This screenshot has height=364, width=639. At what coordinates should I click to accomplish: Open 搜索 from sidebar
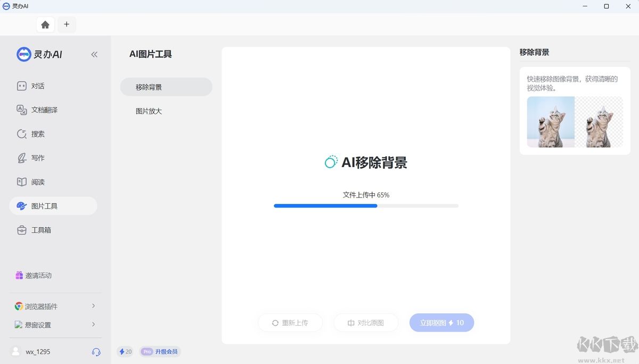click(53, 134)
